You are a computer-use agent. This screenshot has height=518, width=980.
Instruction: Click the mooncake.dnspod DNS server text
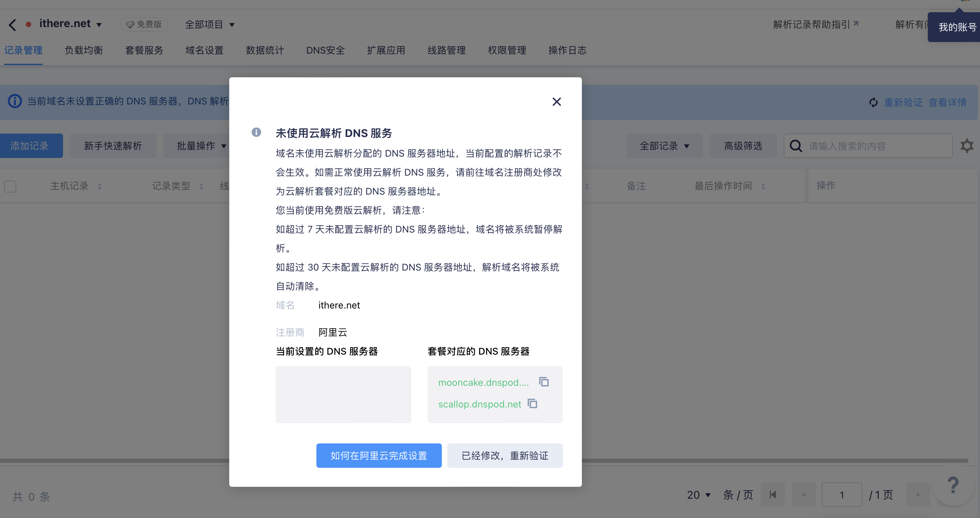pyautogui.click(x=484, y=382)
